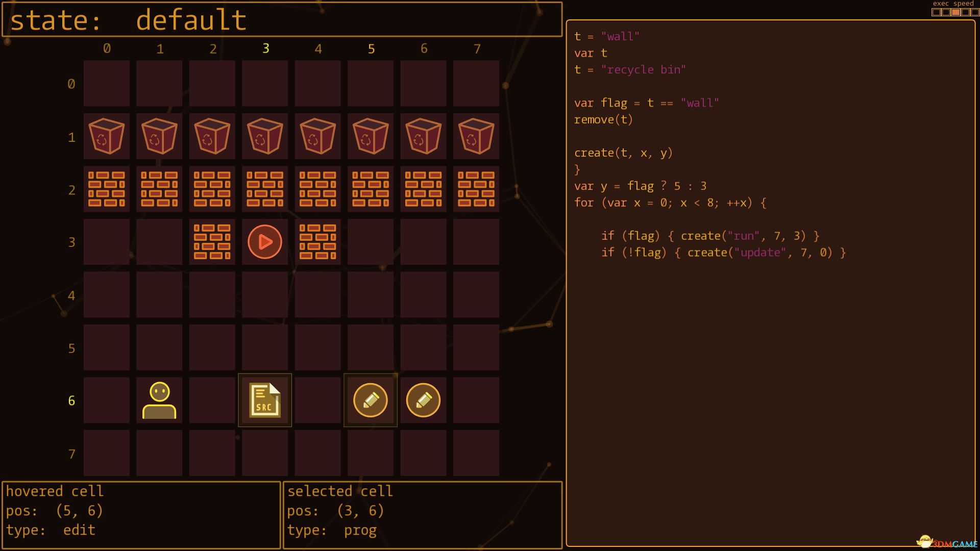Screen dimensions: 980x551
Task: Click the 'remove(t)' code line
Action: coord(603,120)
